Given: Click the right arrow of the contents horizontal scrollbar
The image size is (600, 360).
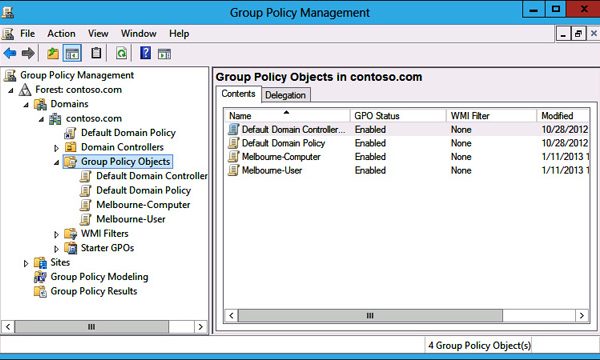Looking at the screenshot, I should (x=581, y=316).
